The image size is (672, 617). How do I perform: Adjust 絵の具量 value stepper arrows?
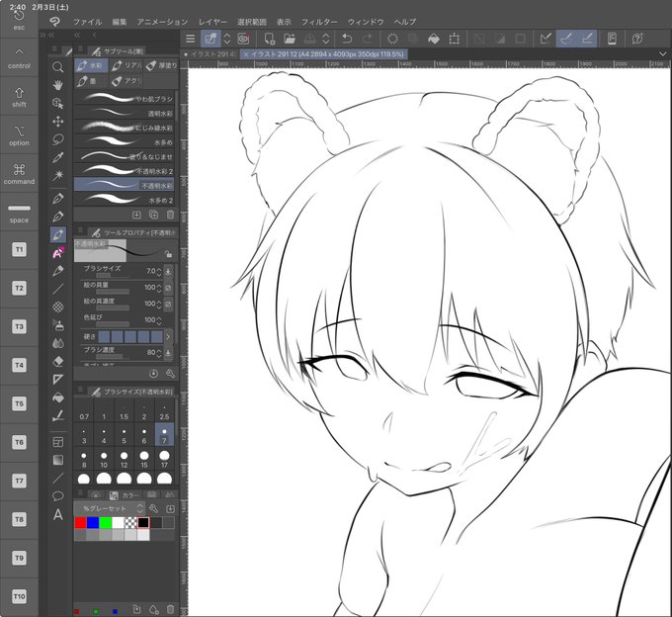(x=159, y=288)
